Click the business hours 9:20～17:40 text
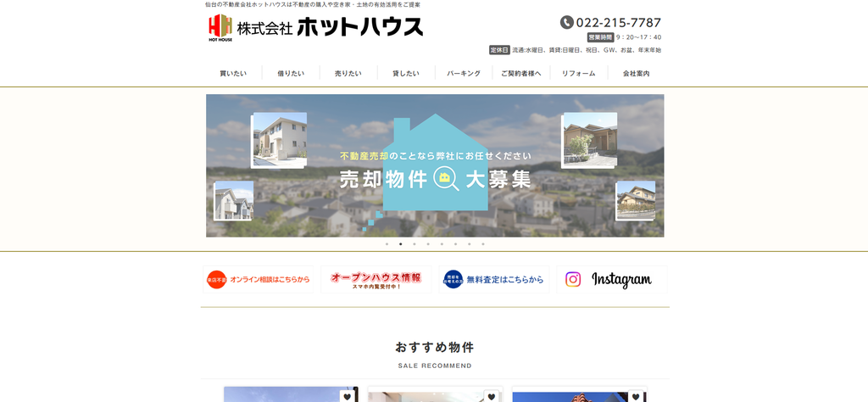The image size is (868, 402). [639, 37]
